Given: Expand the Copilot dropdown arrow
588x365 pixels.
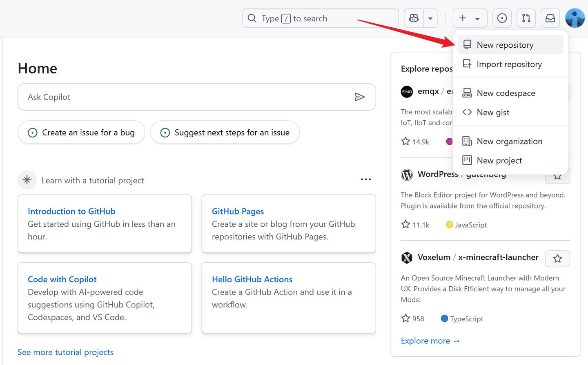Looking at the screenshot, I should pos(430,18).
